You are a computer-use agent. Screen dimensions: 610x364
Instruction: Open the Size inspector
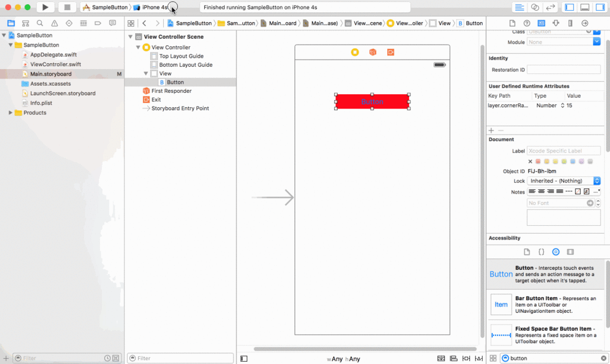click(570, 23)
